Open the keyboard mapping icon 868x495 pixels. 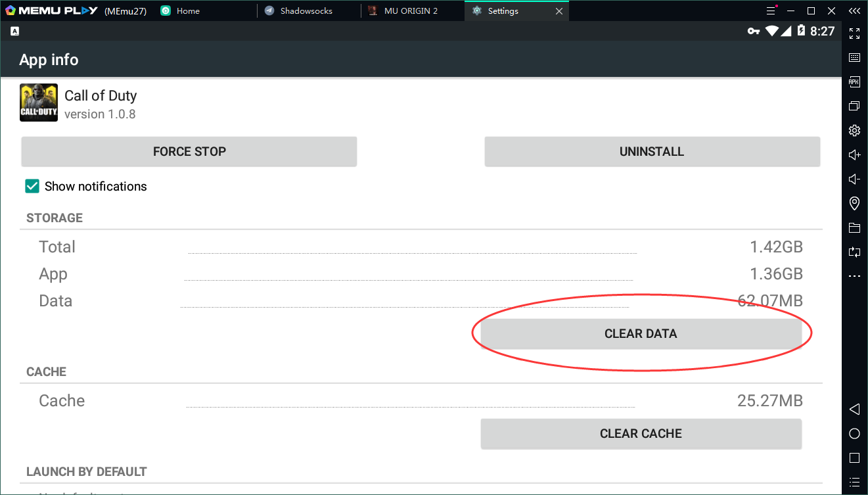click(854, 58)
